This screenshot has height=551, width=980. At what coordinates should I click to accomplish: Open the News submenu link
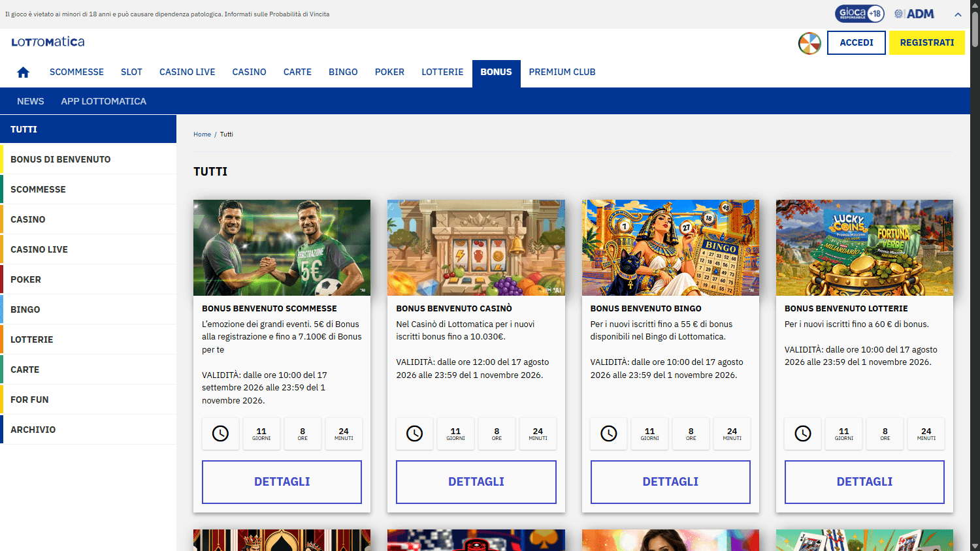tap(31, 101)
